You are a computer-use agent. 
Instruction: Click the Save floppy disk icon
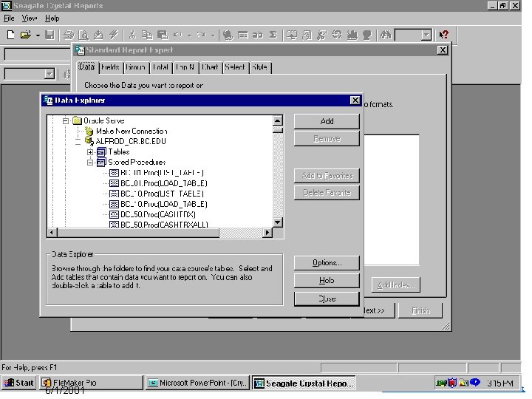(50, 35)
